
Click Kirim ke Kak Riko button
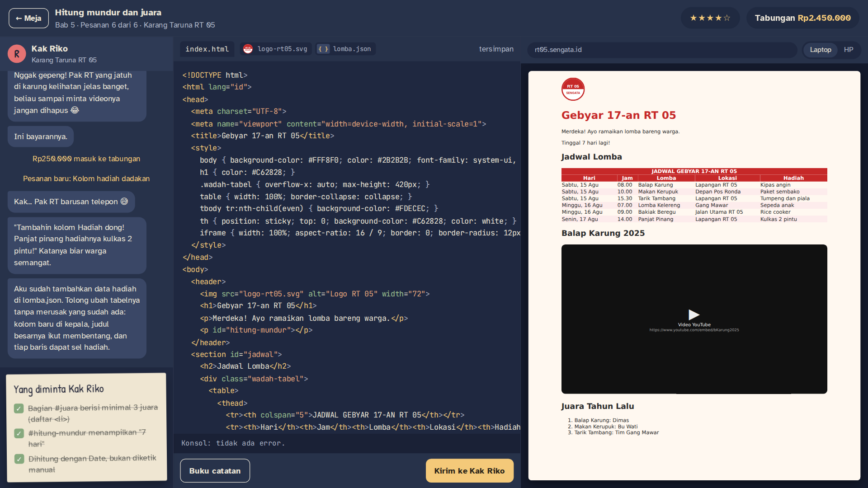469,471
